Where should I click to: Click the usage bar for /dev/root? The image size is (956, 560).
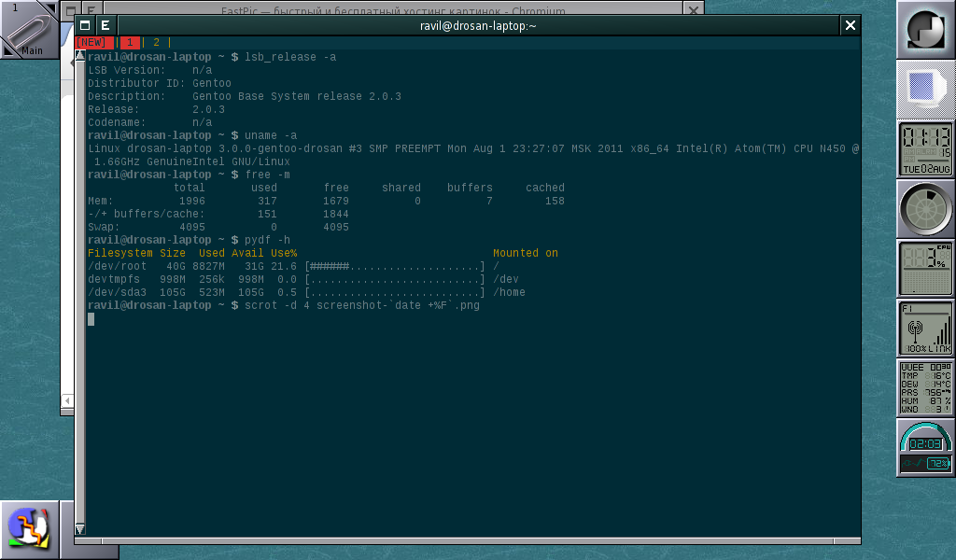click(x=395, y=266)
